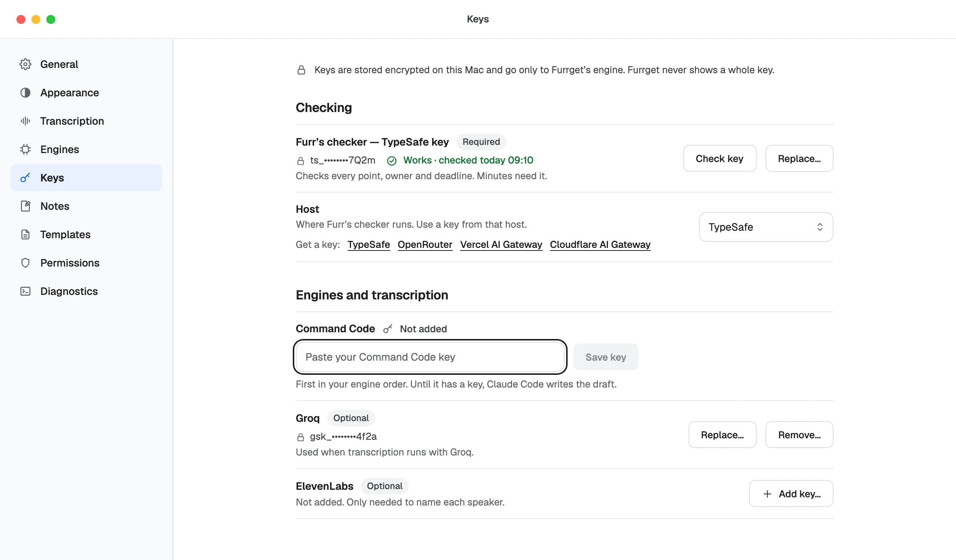Viewport: 956px width, 560px height.
Task: Open the Cloudflare AI Gateway link
Action: point(600,245)
